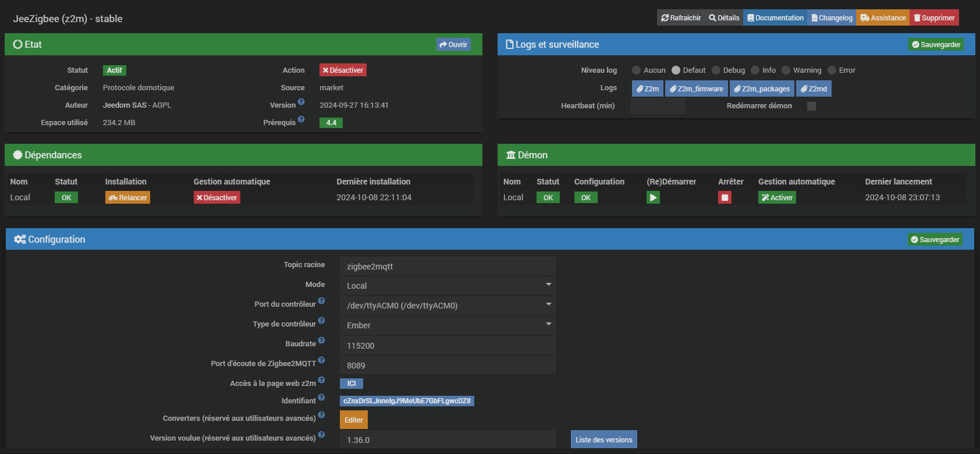980x454 pixels.
Task: Click the Dernier lancement date 2024-10-08 23:07:13
Action: tap(903, 197)
